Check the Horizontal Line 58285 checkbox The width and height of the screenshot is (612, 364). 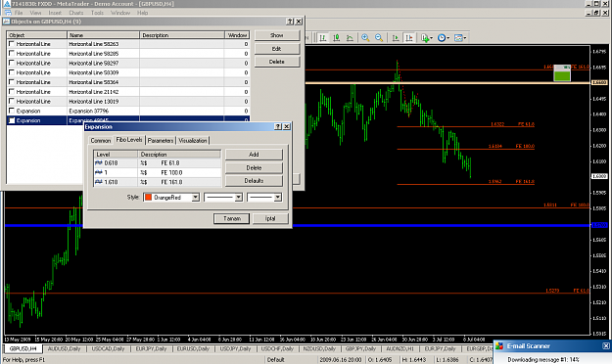click(12, 53)
